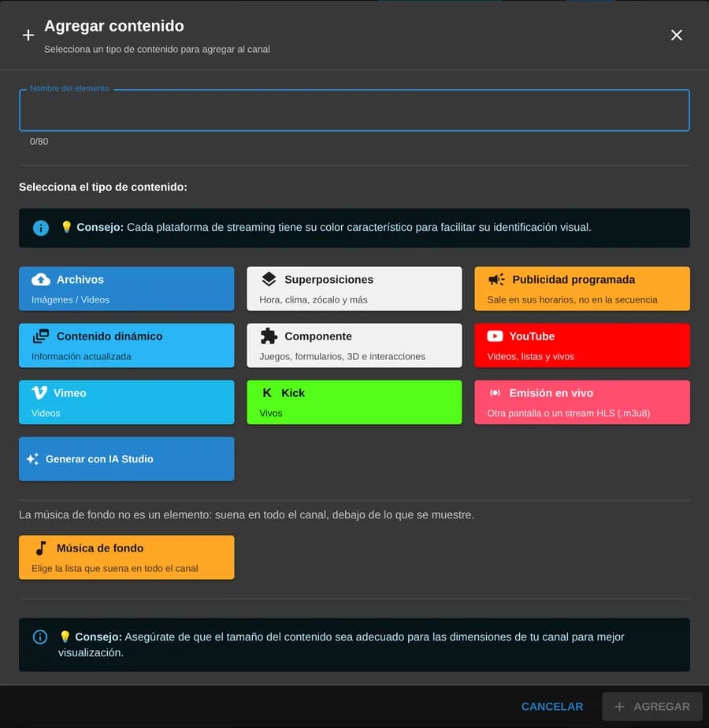Image resolution: width=709 pixels, height=728 pixels.
Task: Click the stacked windows icon on Contenido dinámico
Action: 41,336
